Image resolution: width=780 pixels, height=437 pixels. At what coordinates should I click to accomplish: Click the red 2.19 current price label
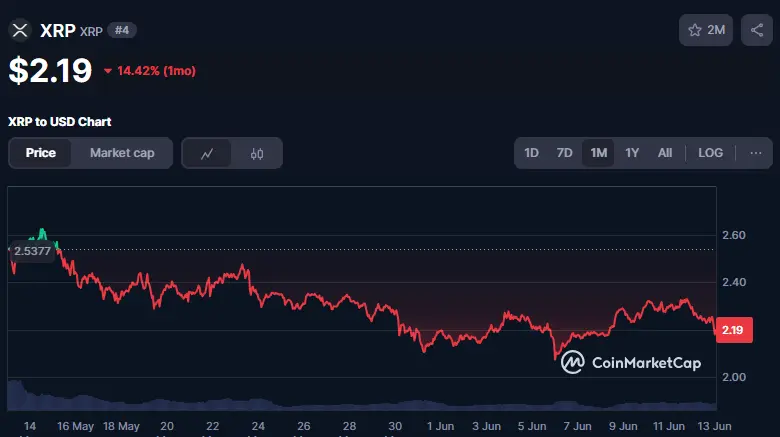pos(734,330)
